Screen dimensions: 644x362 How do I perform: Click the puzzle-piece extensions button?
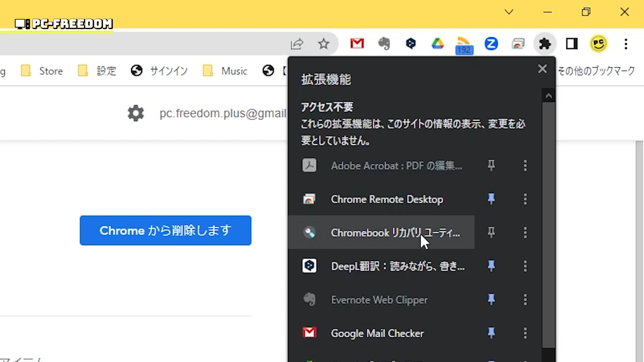pyautogui.click(x=545, y=44)
